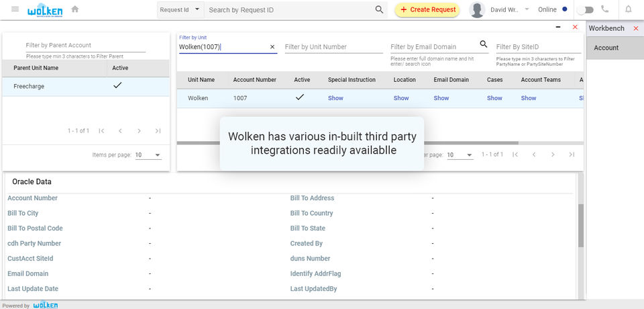Go to next page in unit list

pyautogui.click(x=553, y=154)
